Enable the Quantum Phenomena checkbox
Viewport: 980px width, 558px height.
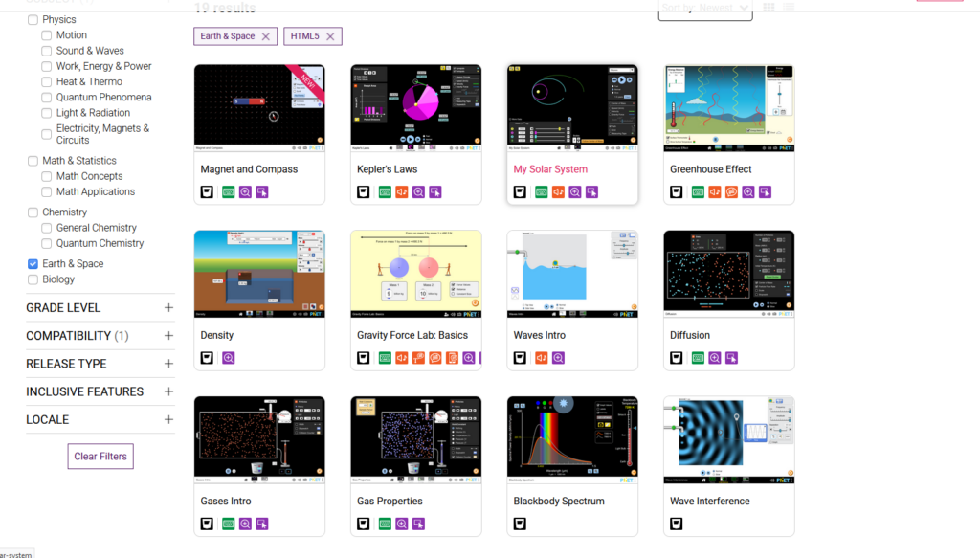coord(47,98)
